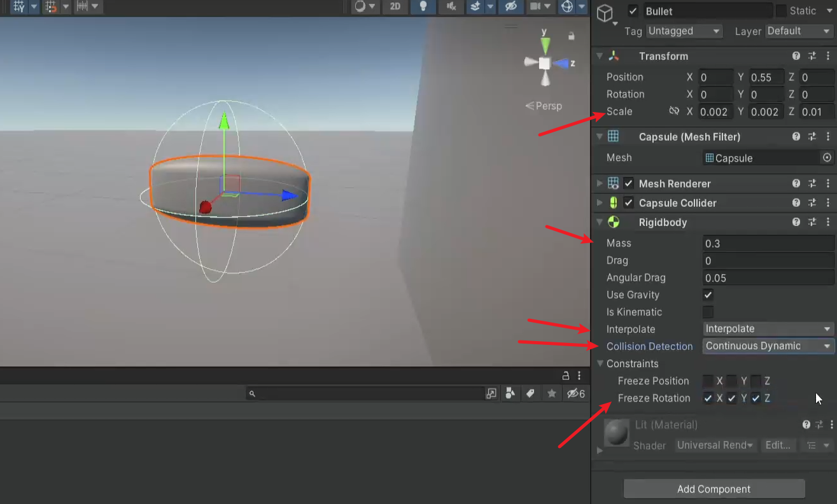Click the Edit button next to the shader

[x=778, y=445]
